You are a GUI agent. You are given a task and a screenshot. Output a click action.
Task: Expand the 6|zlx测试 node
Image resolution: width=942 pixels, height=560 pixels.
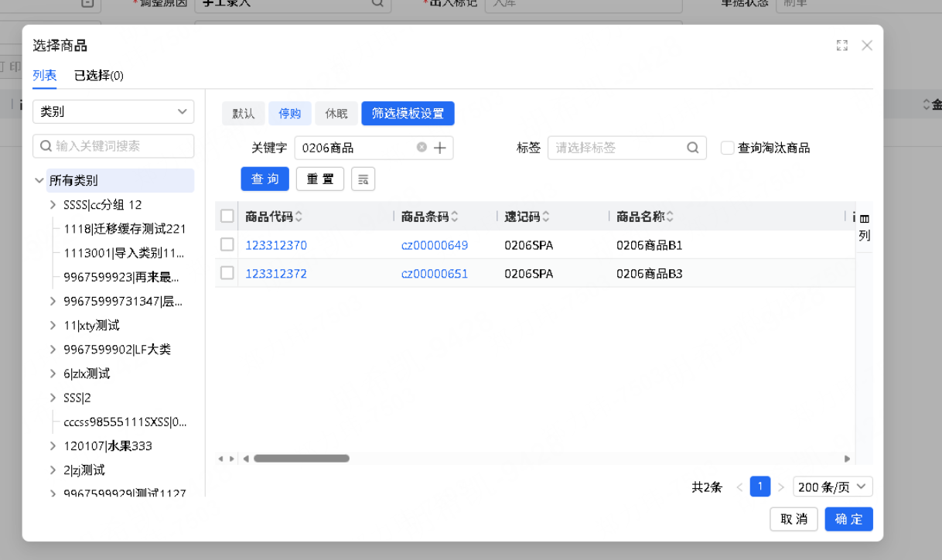53,374
